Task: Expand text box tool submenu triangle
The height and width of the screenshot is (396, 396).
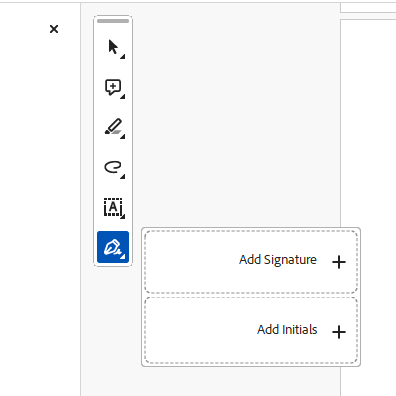Action: (123, 217)
